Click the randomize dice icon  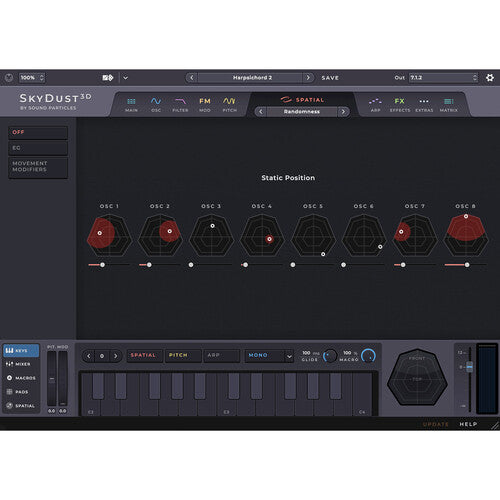click(x=108, y=78)
